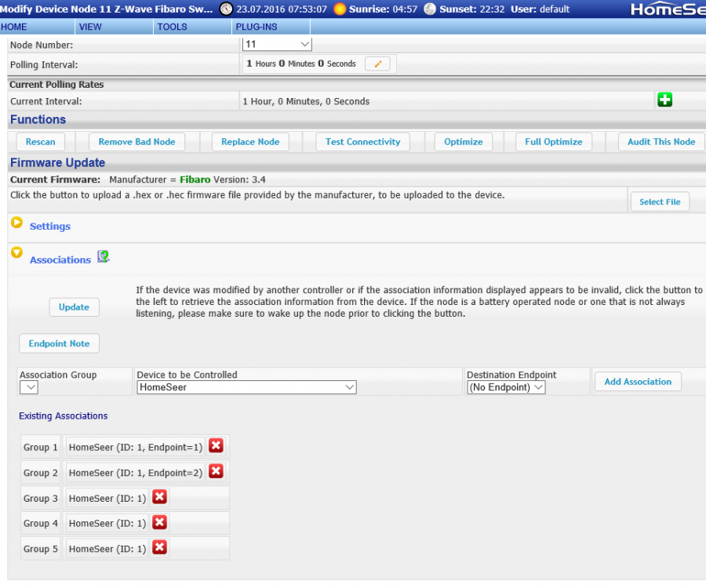Click the refresh icon next to Associations
The width and height of the screenshot is (706, 588).
coord(103,256)
